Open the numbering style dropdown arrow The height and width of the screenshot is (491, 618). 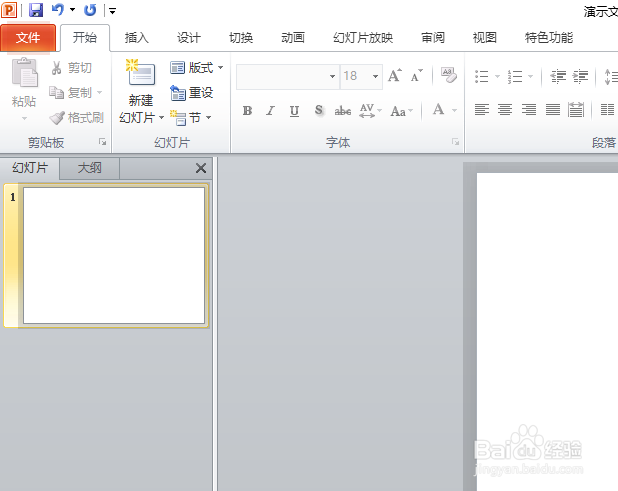tap(530, 76)
